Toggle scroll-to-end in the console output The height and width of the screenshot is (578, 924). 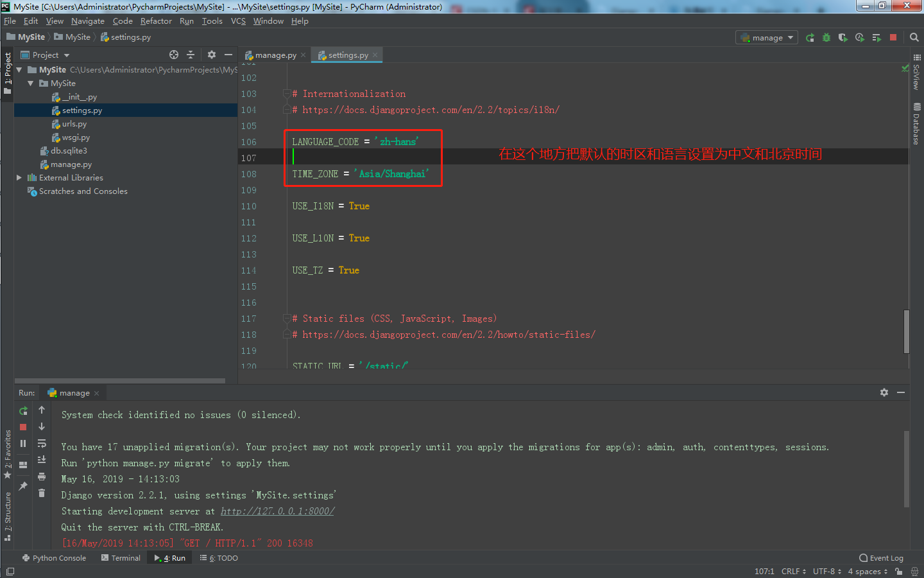pos(41,460)
